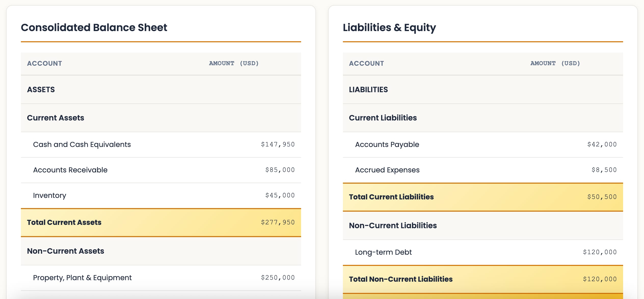Select the ASSETS section row

(x=161, y=90)
